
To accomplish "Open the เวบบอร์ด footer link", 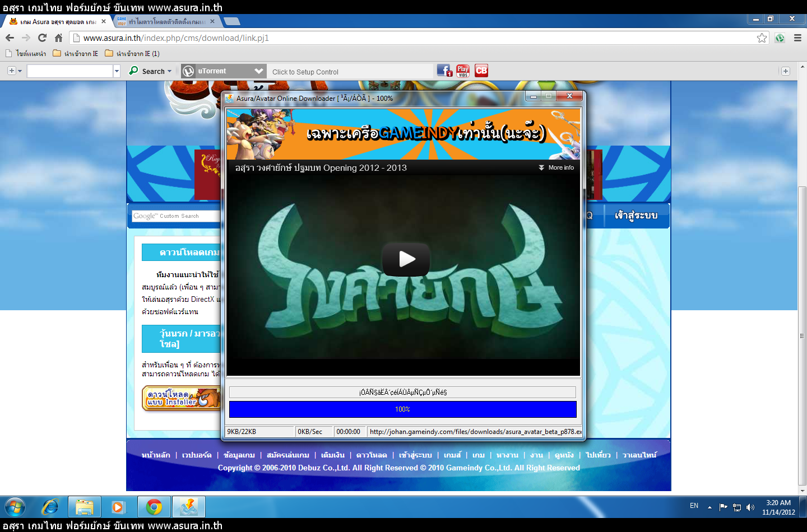I will 197,455.
